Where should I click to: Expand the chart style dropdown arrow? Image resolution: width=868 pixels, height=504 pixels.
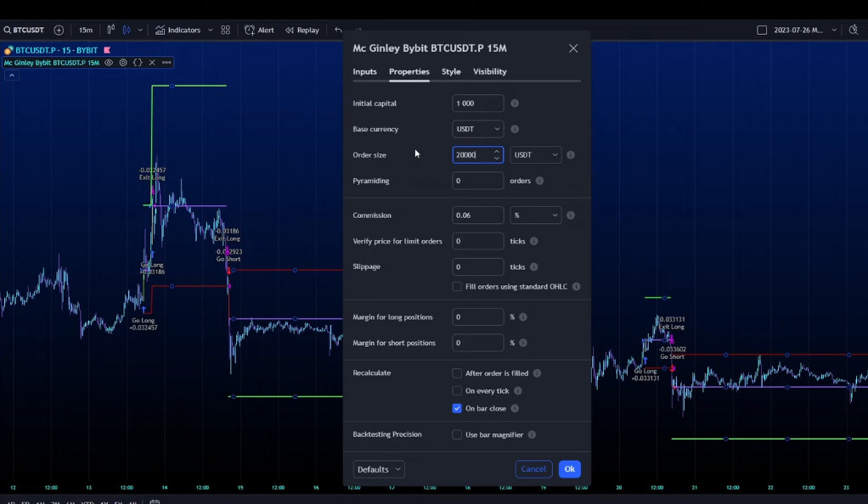(x=140, y=30)
